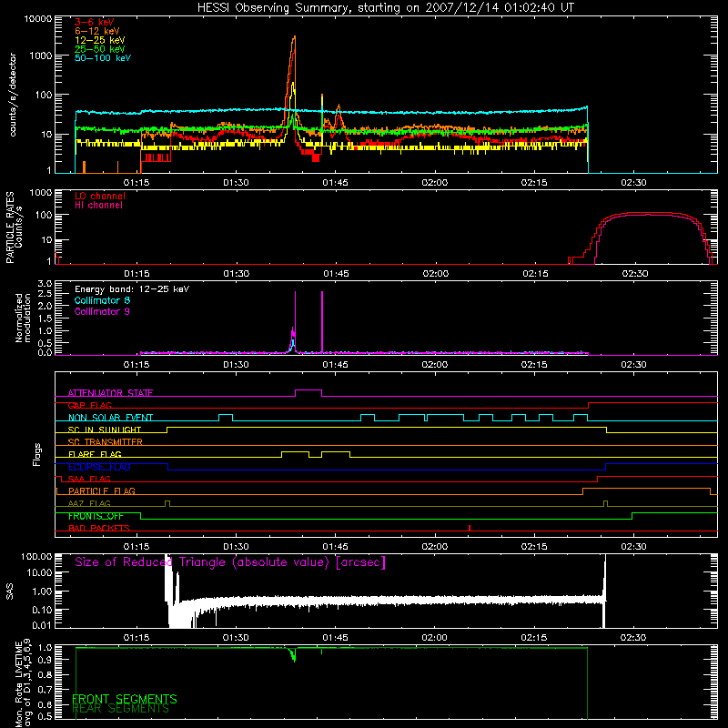This screenshot has width=728, height=728.
Task: Click the green 25-50 keV legend entry
Action: [99, 49]
